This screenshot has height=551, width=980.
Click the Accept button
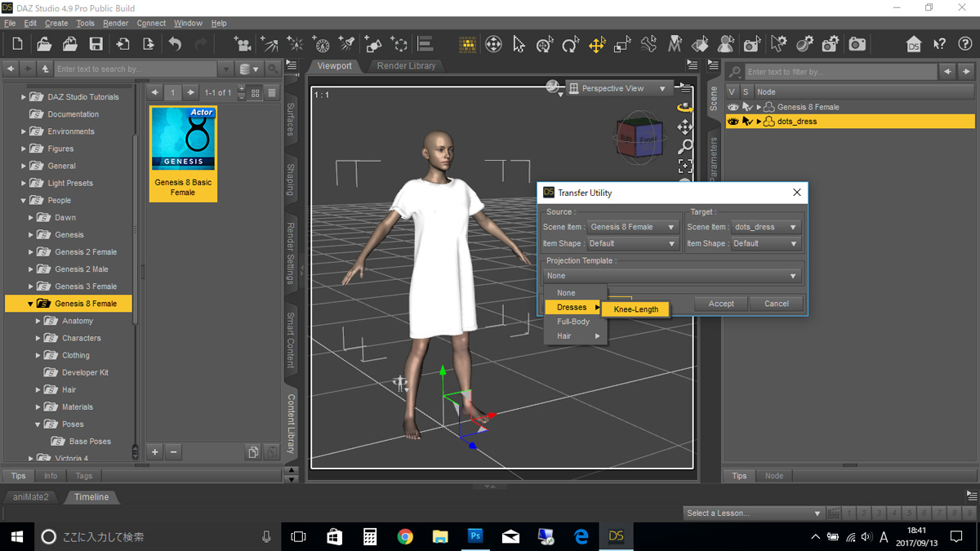[721, 304]
